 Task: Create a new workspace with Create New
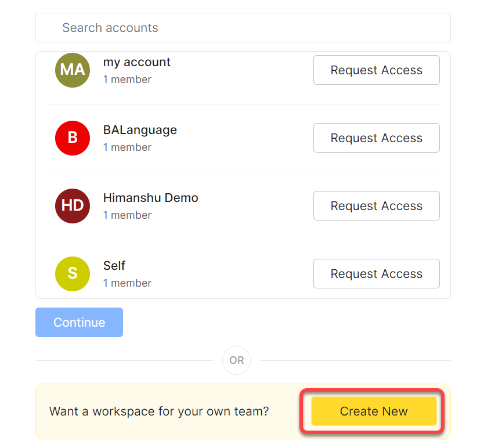pyautogui.click(x=374, y=411)
